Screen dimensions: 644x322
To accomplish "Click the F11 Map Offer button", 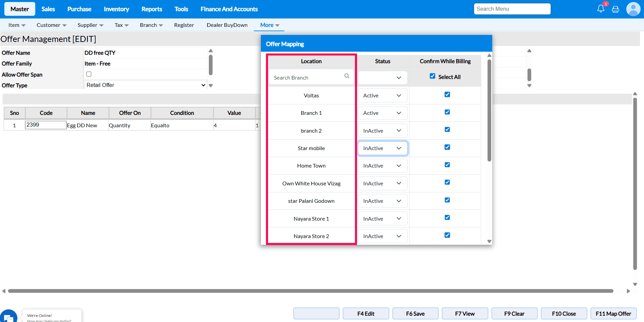I will pos(613,314).
